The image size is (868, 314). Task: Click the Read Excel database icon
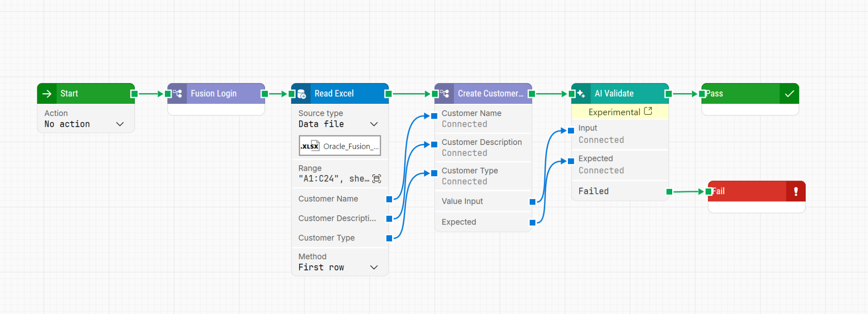click(301, 94)
